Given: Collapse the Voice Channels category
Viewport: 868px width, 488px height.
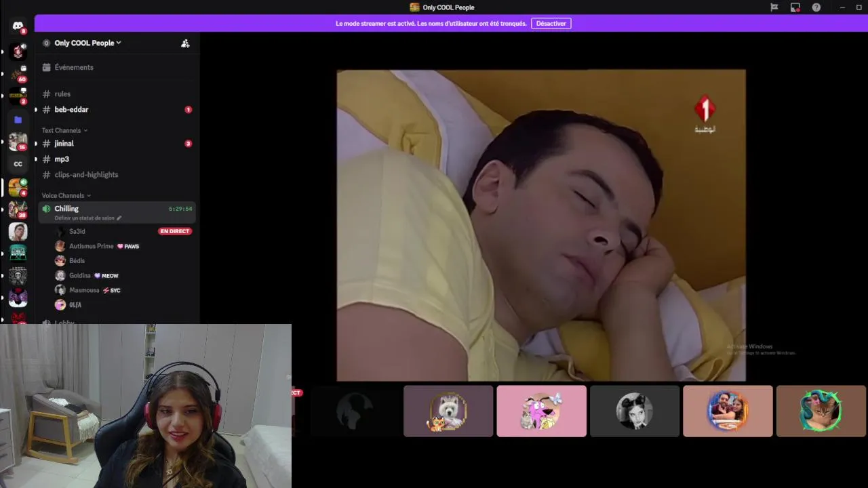Looking at the screenshot, I should (x=66, y=195).
